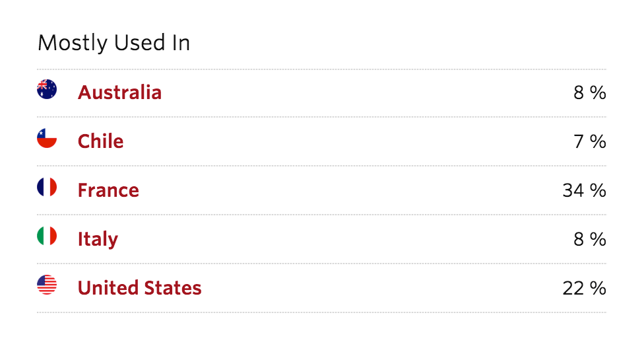Open the Chile country link
Screen dimensions: 644x358
coord(100,141)
